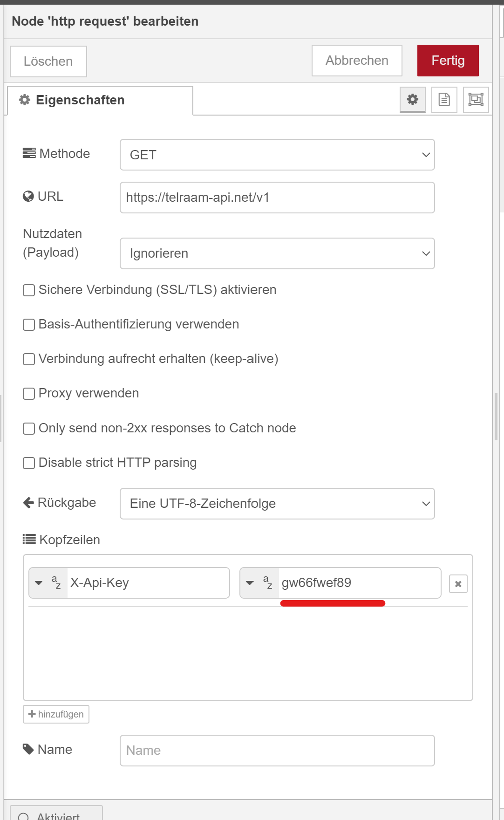Open node description document icon
Viewport: 504px width, 820px height.
444,99
